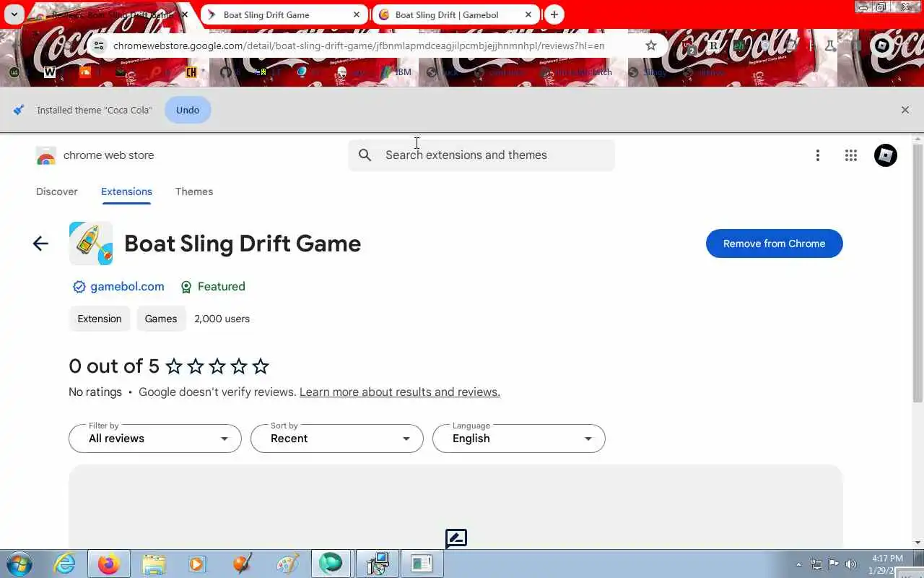The width and height of the screenshot is (924, 578).
Task: Click the write review icon in the empty panel
Action: (x=456, y=539)
